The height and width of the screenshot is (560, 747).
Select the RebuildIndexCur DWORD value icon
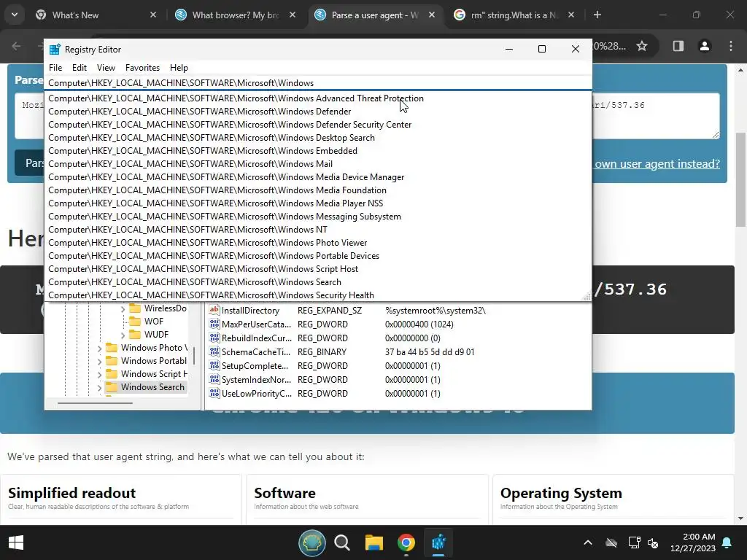point(214,338)
